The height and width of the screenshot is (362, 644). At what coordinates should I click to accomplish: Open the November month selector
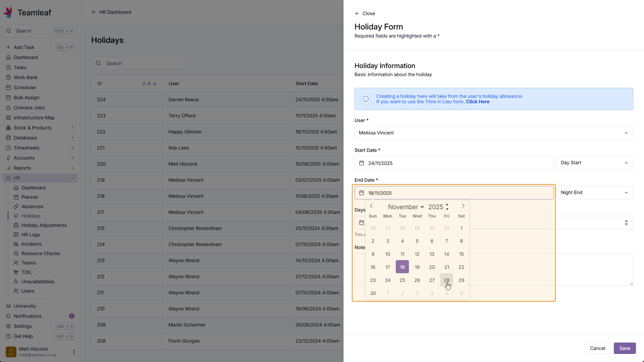click(406, 207)
